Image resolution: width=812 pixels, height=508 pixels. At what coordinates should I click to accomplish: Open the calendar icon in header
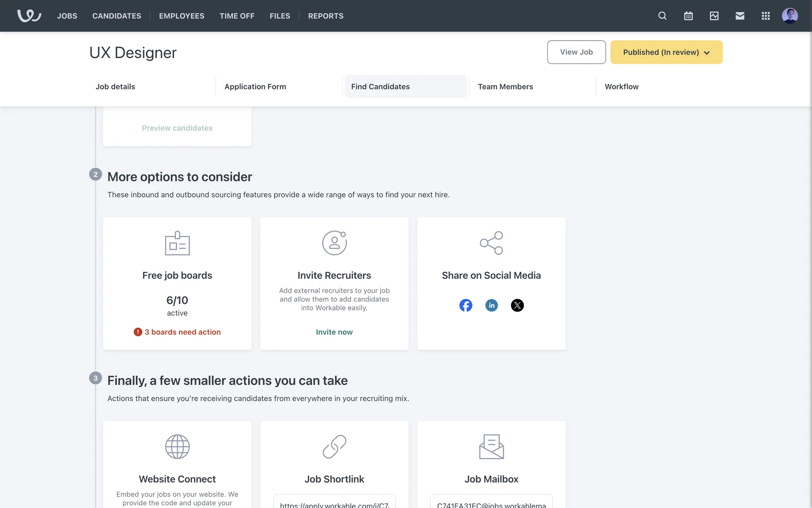click(x=688, y=16)
